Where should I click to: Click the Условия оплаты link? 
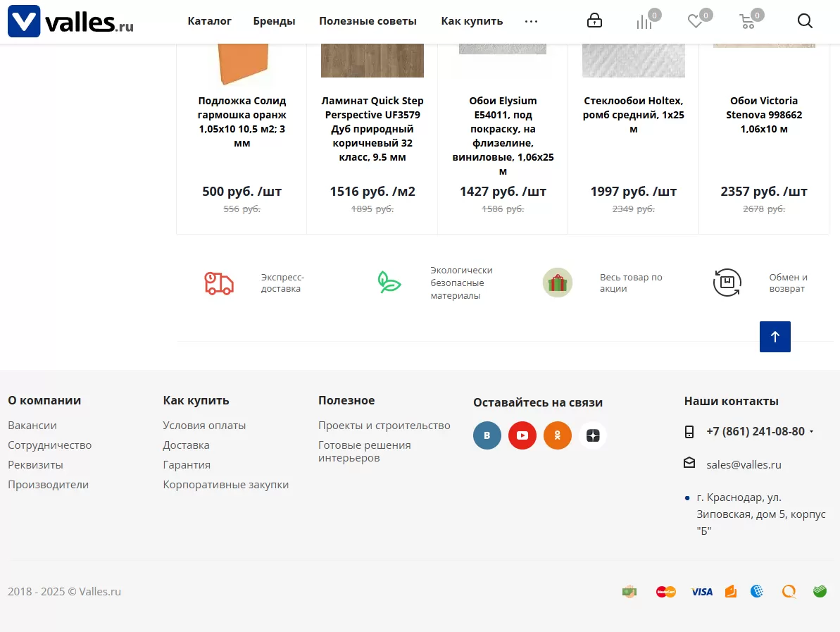click(x=204, y=426)
